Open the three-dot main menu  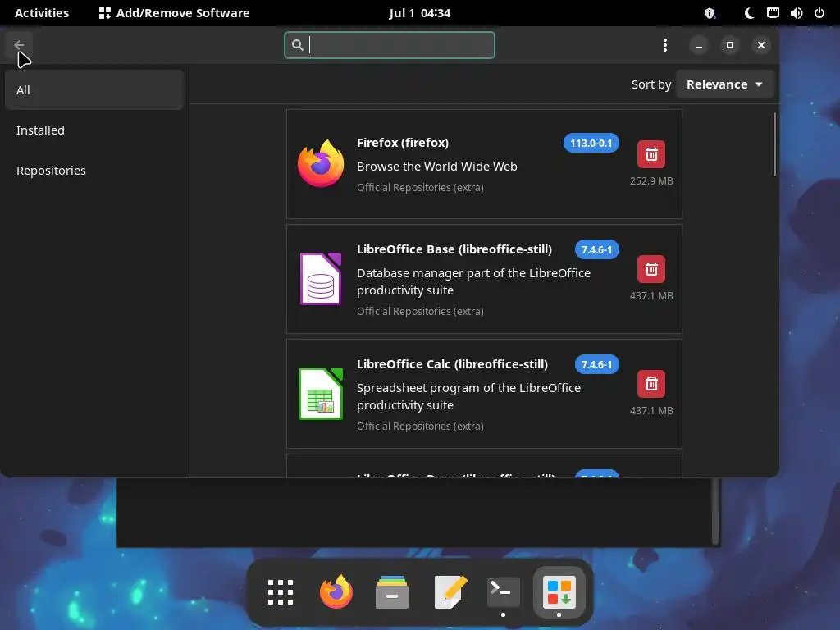pos(664,45)
